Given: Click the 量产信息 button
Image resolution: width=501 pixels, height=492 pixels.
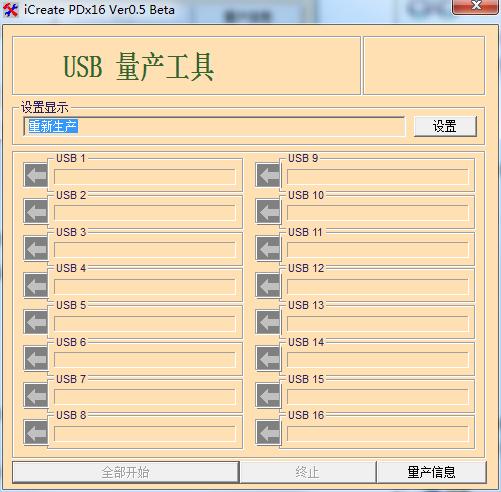Looking at the screenshot, I should pyautogui.click(x=431, y=472).
